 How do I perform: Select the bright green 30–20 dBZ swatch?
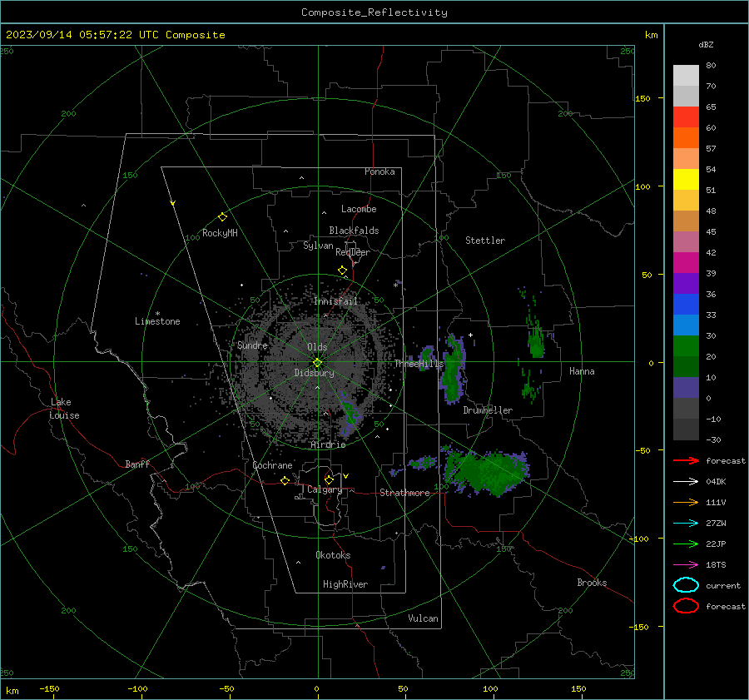(686, 346)
